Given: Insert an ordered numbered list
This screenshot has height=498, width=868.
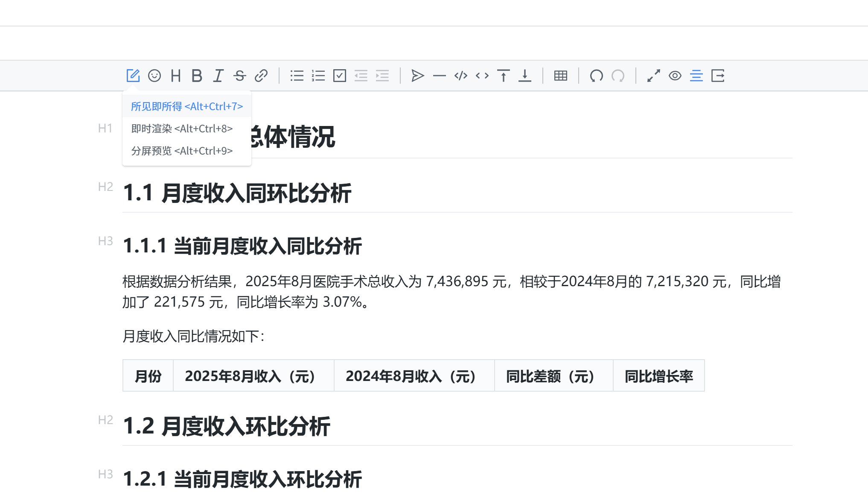Looking at the screenshot, I should (318, 76).
